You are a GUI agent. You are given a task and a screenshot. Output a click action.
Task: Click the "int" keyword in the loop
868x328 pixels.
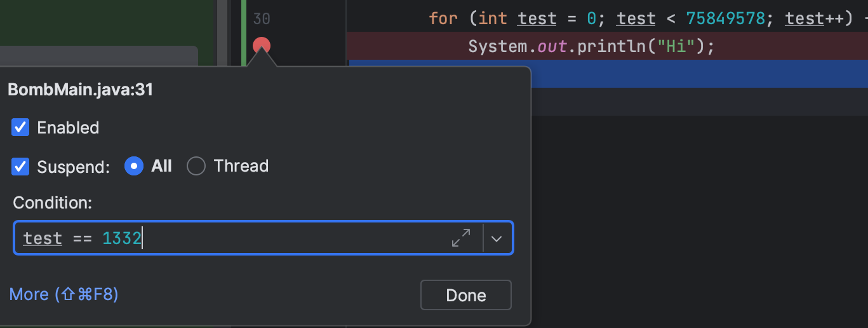pos(492,18)
